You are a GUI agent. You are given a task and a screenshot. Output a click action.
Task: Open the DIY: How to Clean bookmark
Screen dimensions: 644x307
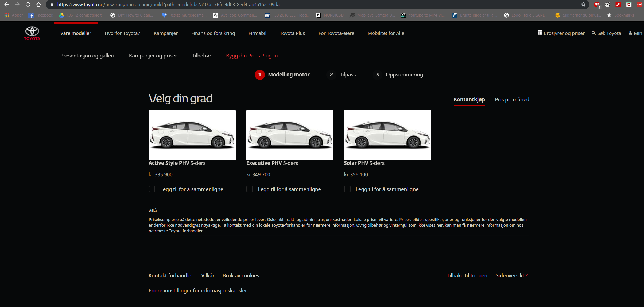coord(131,15)
